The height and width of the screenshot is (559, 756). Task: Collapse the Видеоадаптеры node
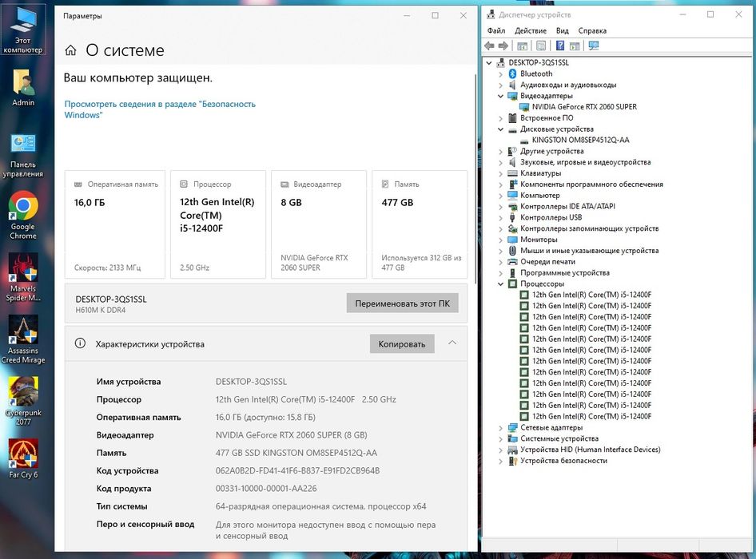500,96
